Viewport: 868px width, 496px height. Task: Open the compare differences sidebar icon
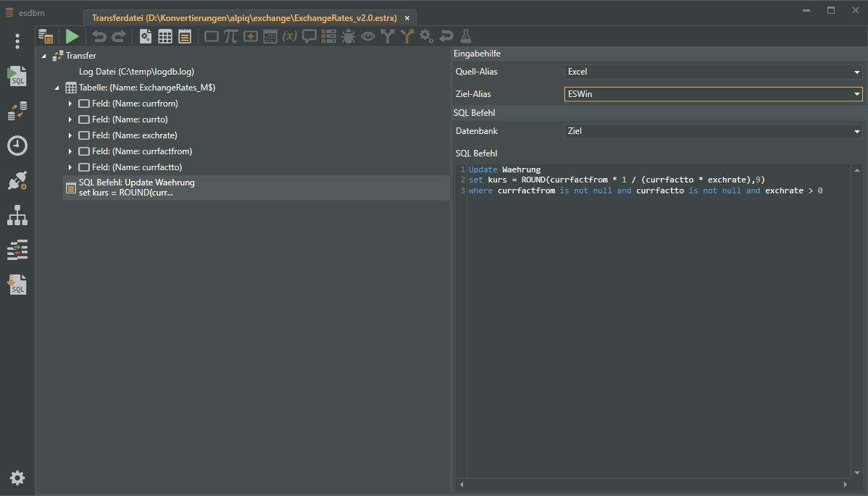coord(17,250)
